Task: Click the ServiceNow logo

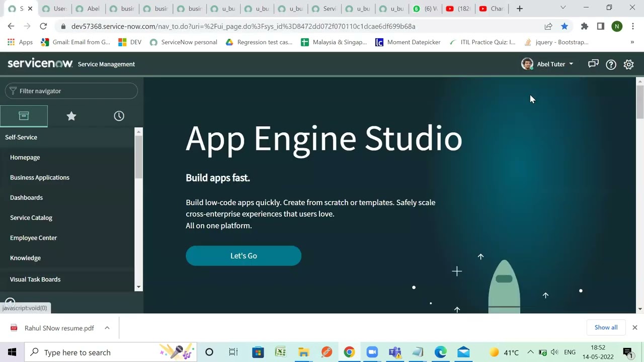Action: coord(40,63)
